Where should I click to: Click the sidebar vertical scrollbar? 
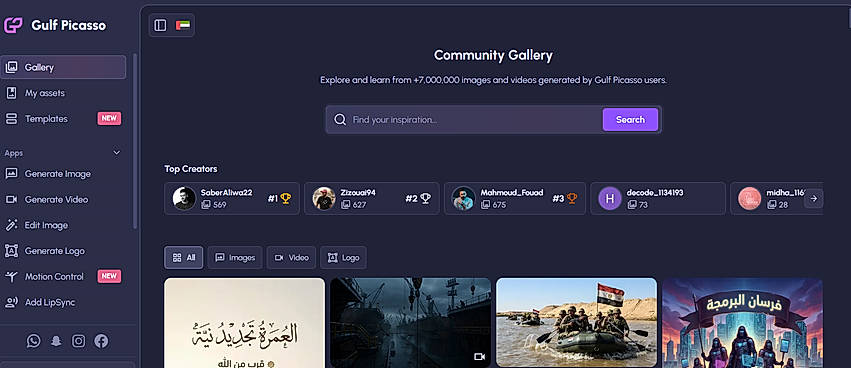click(x=135, y=141)
